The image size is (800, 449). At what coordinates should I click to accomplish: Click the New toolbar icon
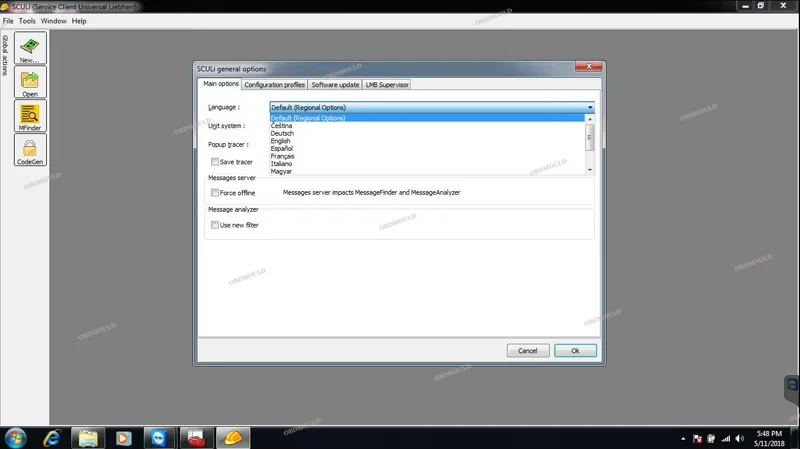[30, 48]
